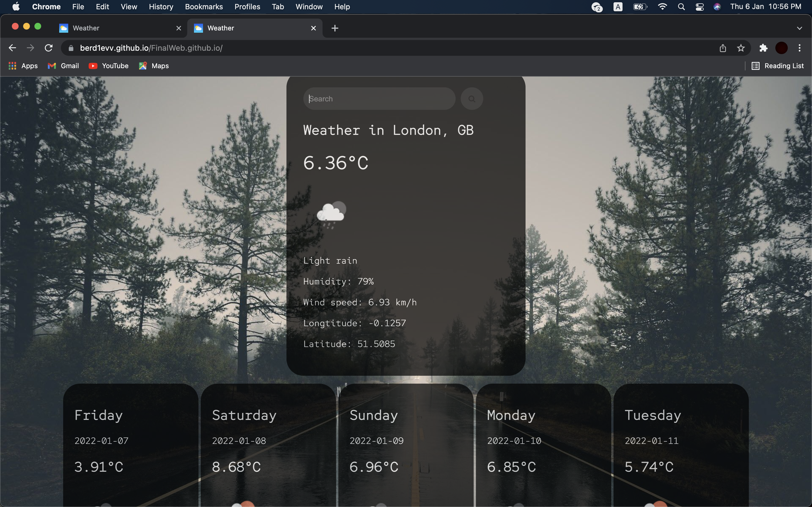The height and width of the screenshot is (507, 812).
Task: Expand the tab search chevron
Action: click(799, 28)
